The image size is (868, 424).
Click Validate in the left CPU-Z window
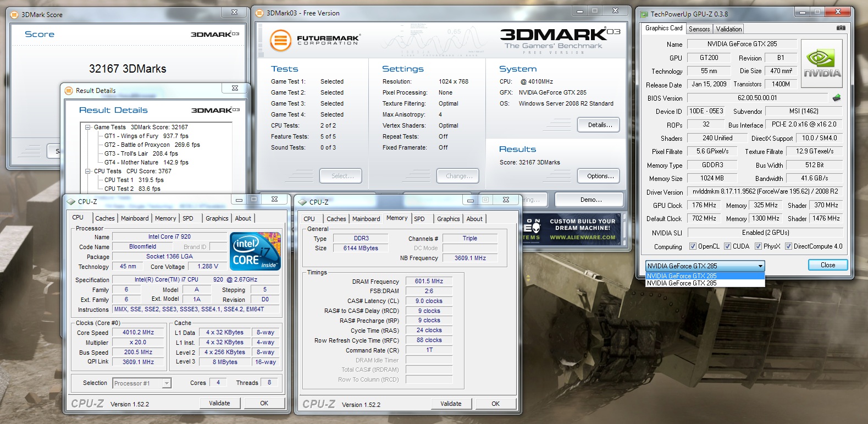(x=219, y=403)
